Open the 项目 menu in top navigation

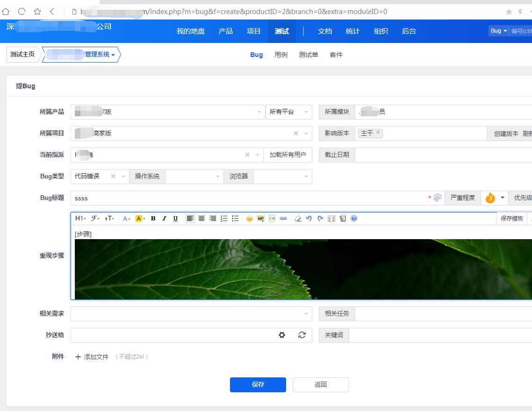click(254, 31)
